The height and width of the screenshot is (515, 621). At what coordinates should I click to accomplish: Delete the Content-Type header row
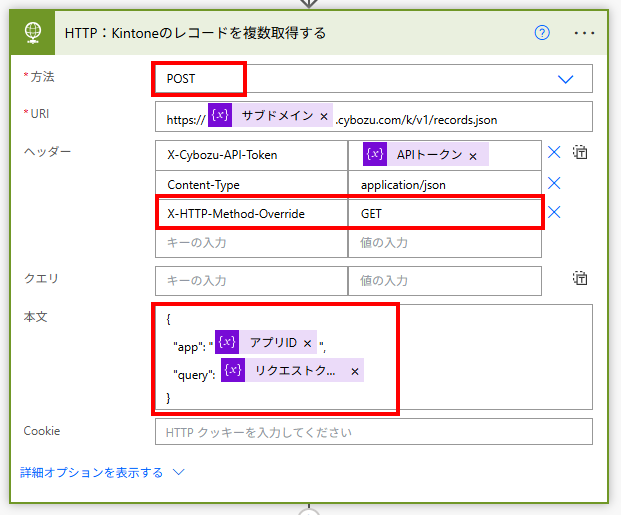554,183
